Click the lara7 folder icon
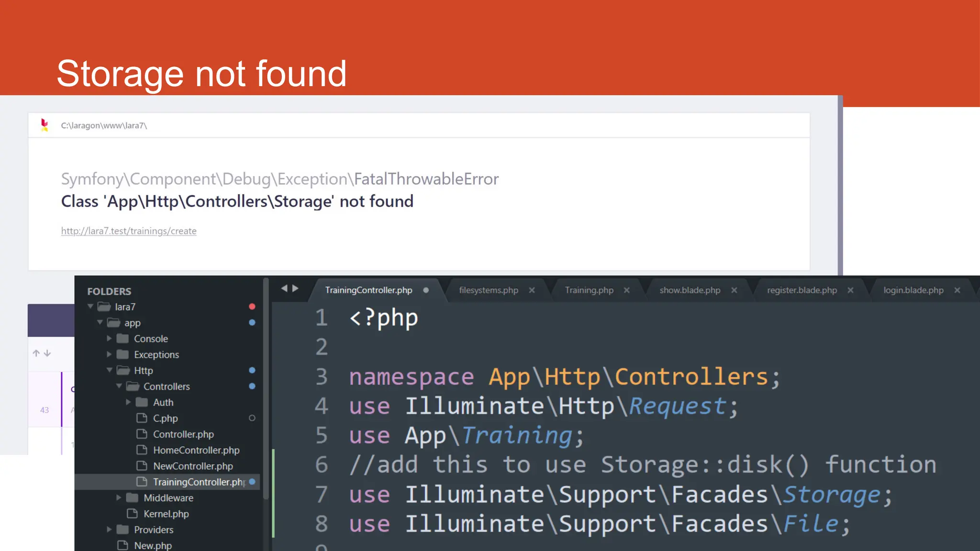The height and width of the screenshot is (551, 980). point(104,307)
